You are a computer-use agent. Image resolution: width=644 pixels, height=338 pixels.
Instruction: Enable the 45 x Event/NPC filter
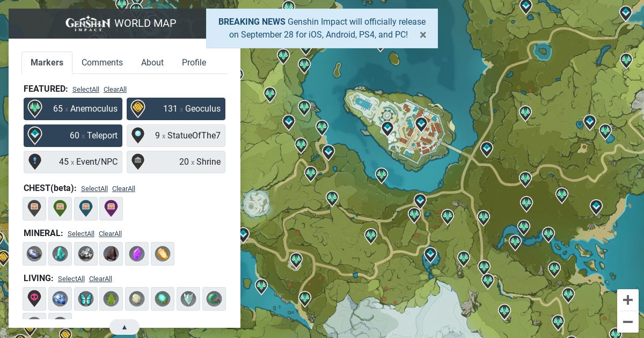tap(73, 162)
